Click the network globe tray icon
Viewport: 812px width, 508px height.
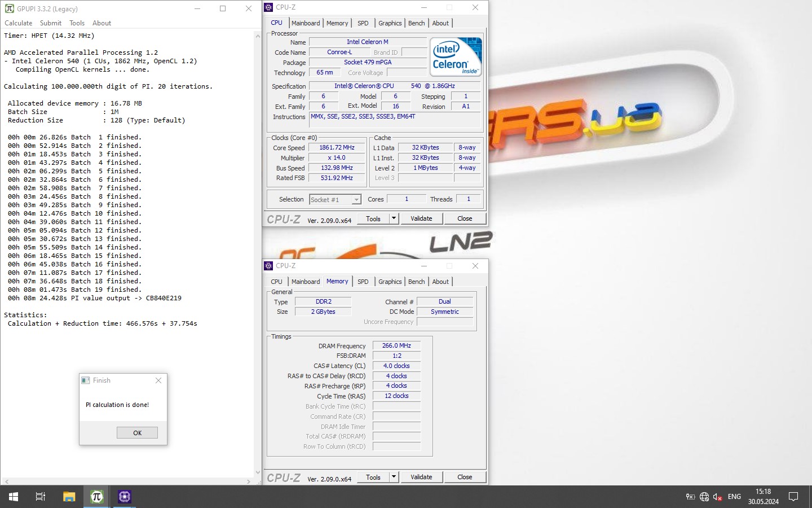(x=704, y=497)
